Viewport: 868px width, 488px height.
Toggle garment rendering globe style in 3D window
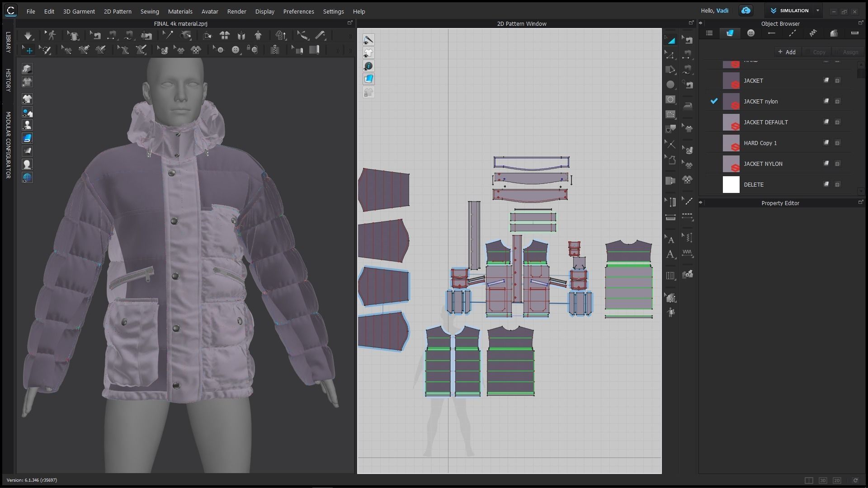[x=27, y=178]
